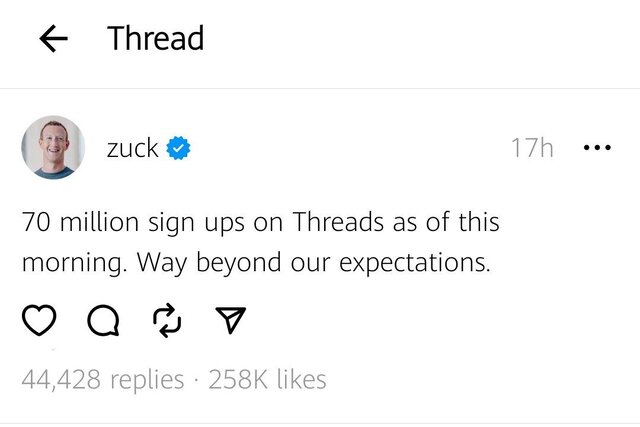
Task: Like zuck's post with the heart icon
Action: [38, 320]
